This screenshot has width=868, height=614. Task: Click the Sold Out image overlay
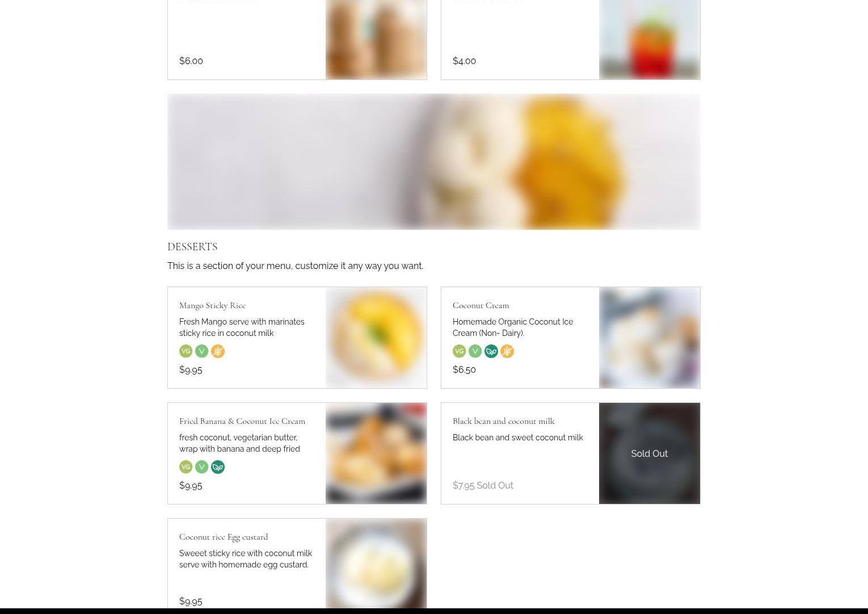point(650,453)
